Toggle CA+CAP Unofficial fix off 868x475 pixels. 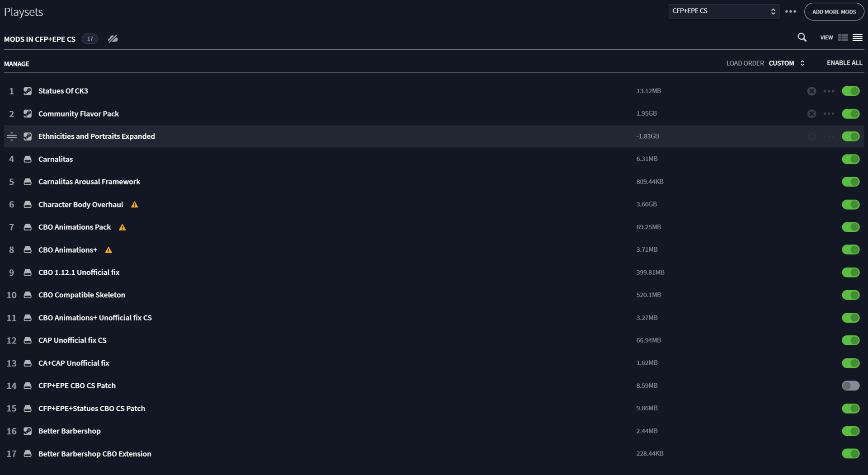[x=850, y=363]
